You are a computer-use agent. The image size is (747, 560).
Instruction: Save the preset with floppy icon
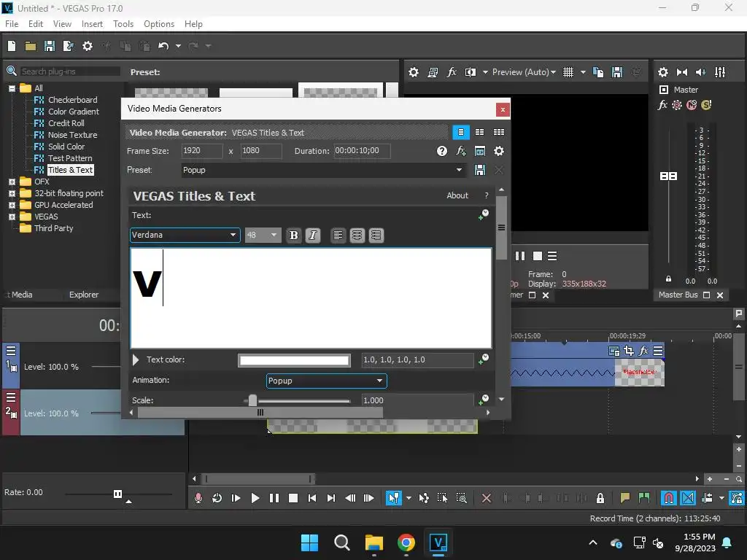[480, 170]
